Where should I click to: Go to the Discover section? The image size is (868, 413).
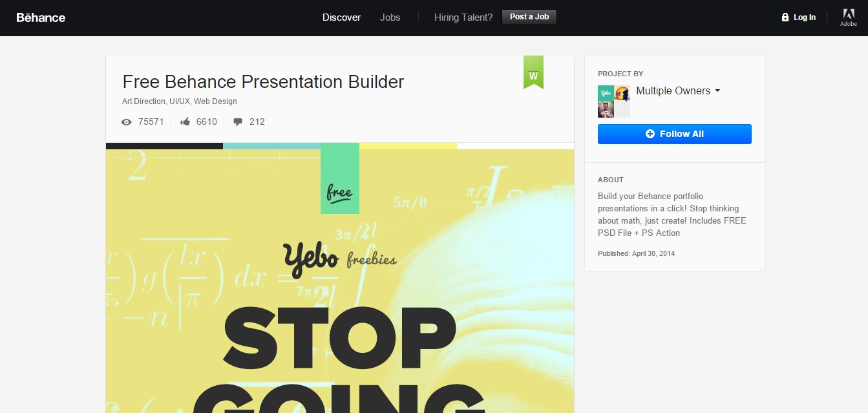pyautogui.click(x=341, y=17)
